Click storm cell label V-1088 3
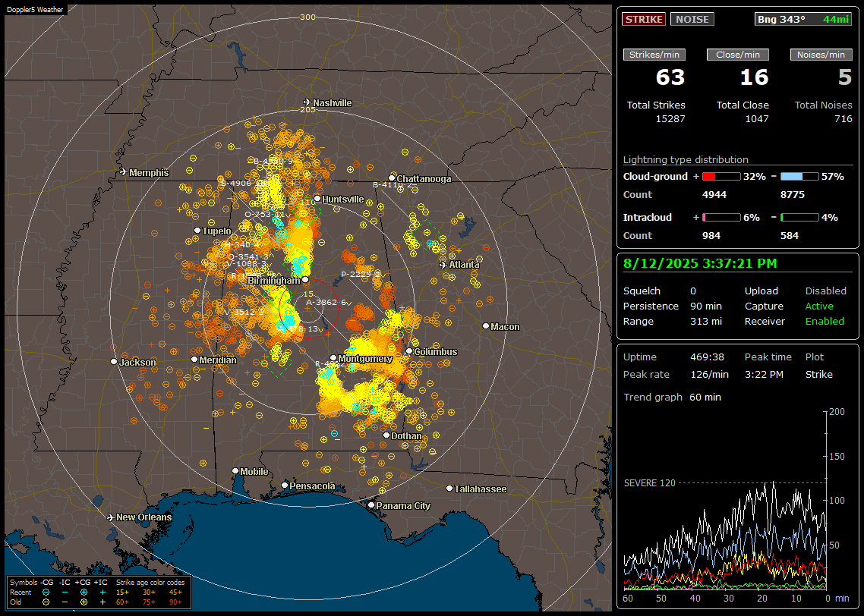Image resolution: width=864 pixels, height=616 pixels. (x=247, y=264)
